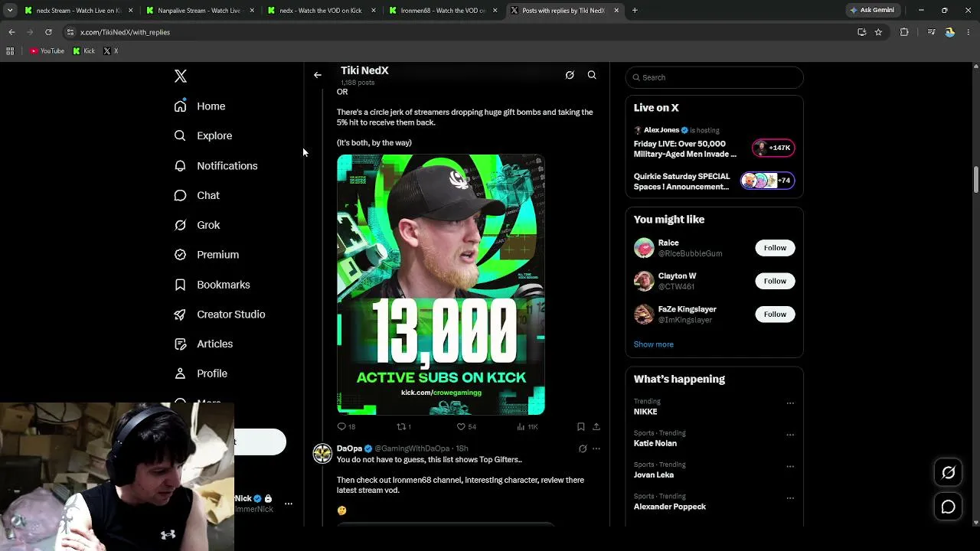Open a new browser tab

coord(635,11)
